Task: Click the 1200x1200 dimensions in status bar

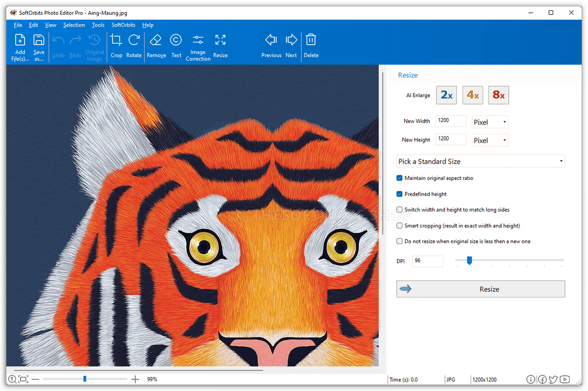Action: point(485,380)
